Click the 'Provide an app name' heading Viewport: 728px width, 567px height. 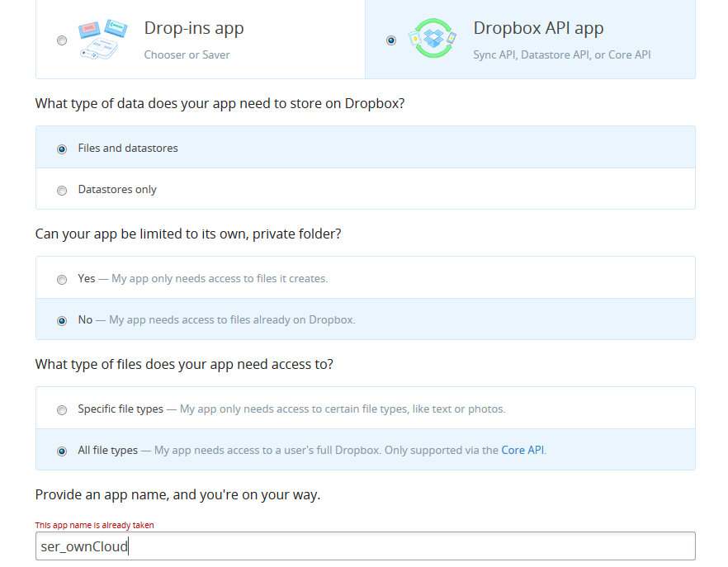(177, 495)
